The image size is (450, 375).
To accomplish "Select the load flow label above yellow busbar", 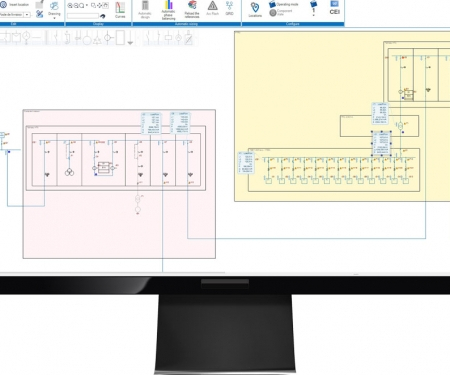I will (382, 144).
